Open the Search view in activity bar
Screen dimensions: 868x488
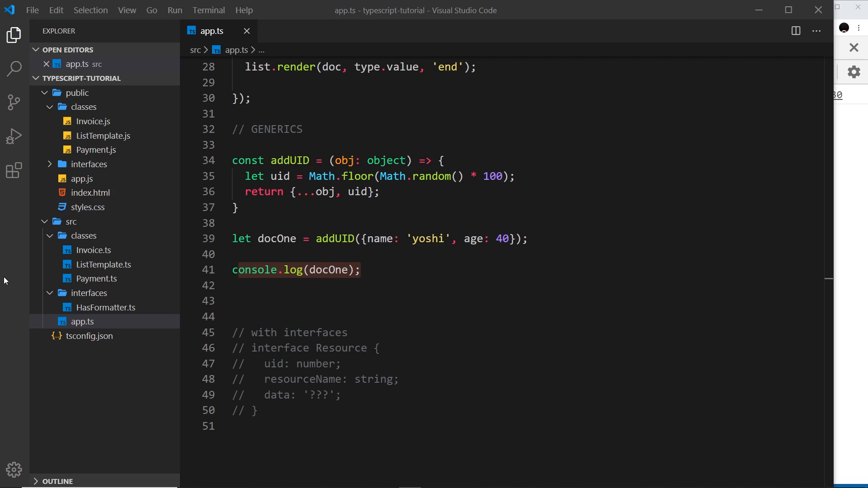(14, 69)
